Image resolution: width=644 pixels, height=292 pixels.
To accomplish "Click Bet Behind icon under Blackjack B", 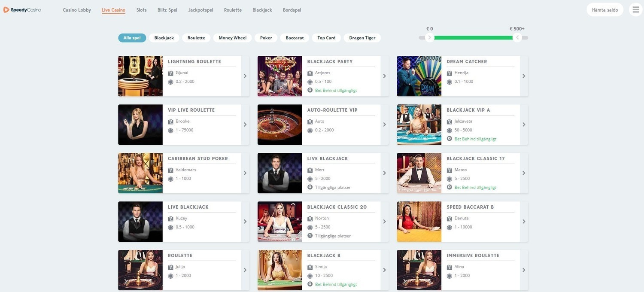I will tap(310, 284).
